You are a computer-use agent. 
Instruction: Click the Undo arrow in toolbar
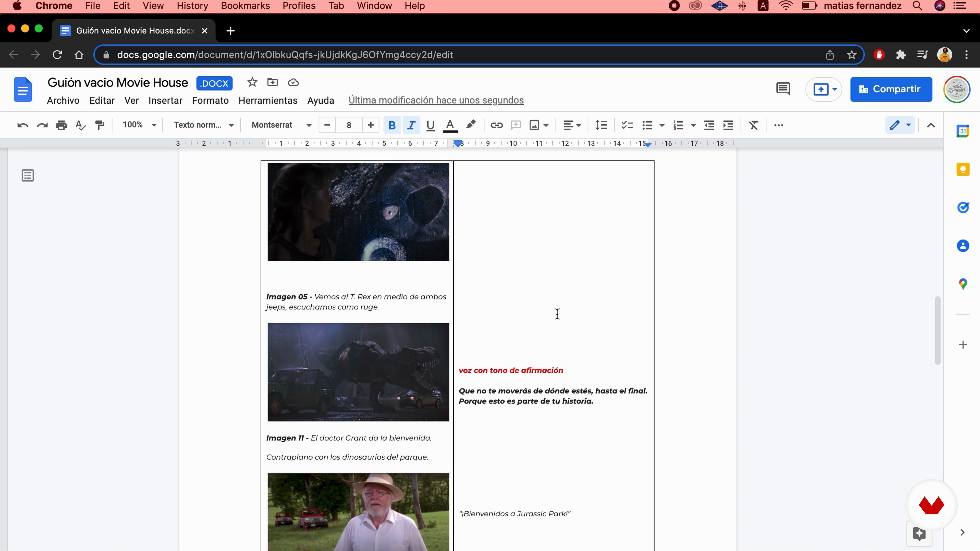pyautogui.click(x=23, y=125)
